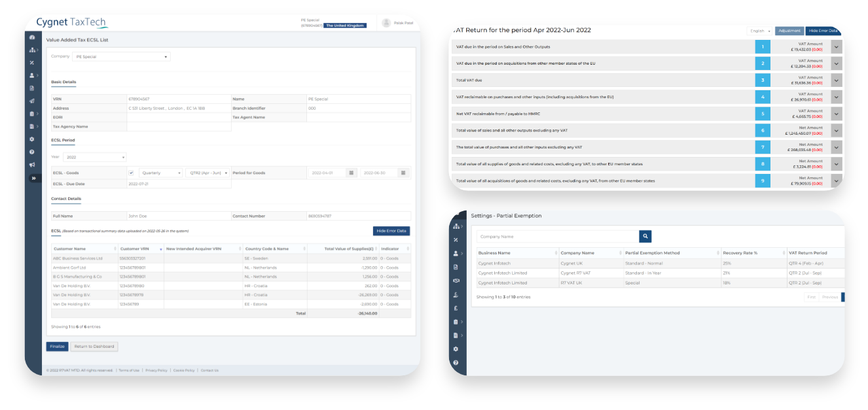The width and height of the screenshot is (868, 410).
Task: Click the Cygnet TaxTech logo
Action: [71, 23]
